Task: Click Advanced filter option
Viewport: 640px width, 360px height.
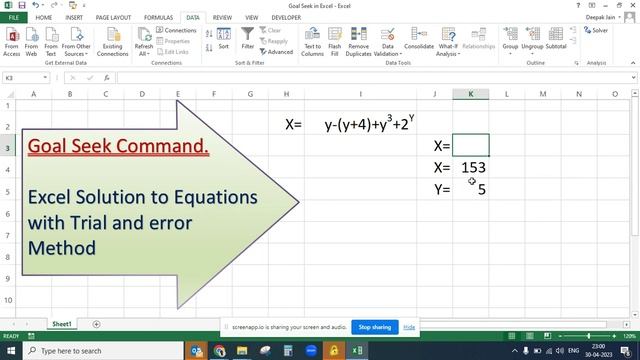Action: (x=276, y=52)
